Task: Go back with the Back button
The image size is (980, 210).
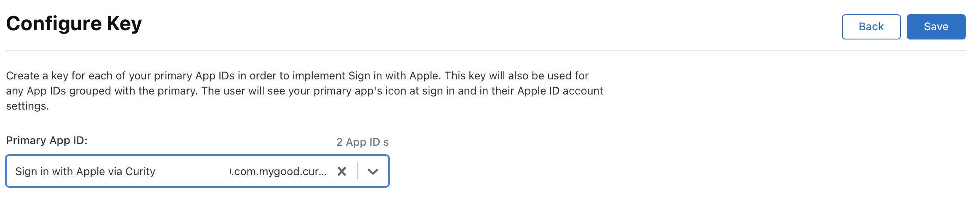Action: pyautogui.click(x=871, y=27)
